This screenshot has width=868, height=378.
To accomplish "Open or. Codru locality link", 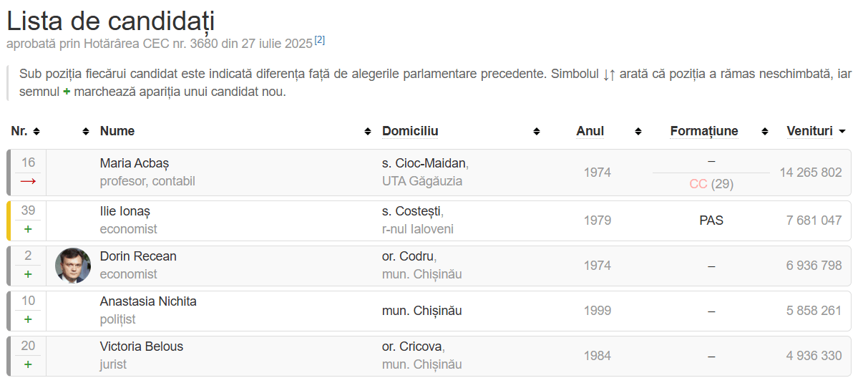I will (408, 256).
